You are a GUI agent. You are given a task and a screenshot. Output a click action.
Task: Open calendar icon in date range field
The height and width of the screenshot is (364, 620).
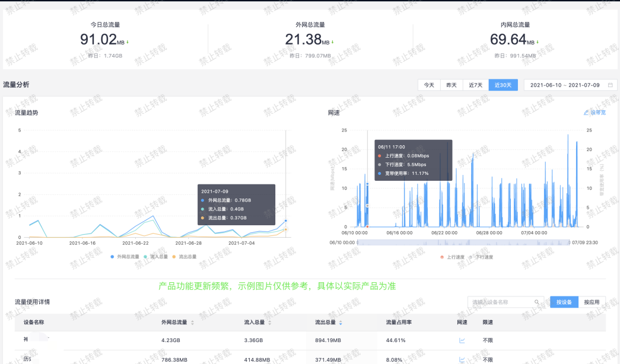(610, 85)
